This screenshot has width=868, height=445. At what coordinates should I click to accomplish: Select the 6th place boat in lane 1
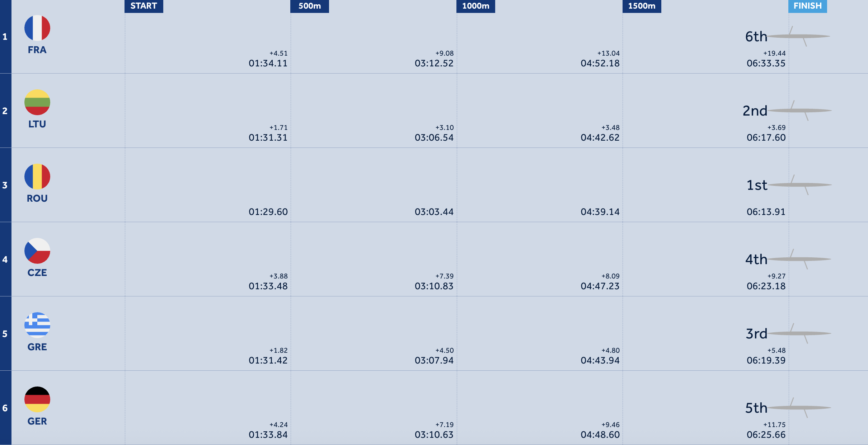pyautogui.click(x=798, y=36)
